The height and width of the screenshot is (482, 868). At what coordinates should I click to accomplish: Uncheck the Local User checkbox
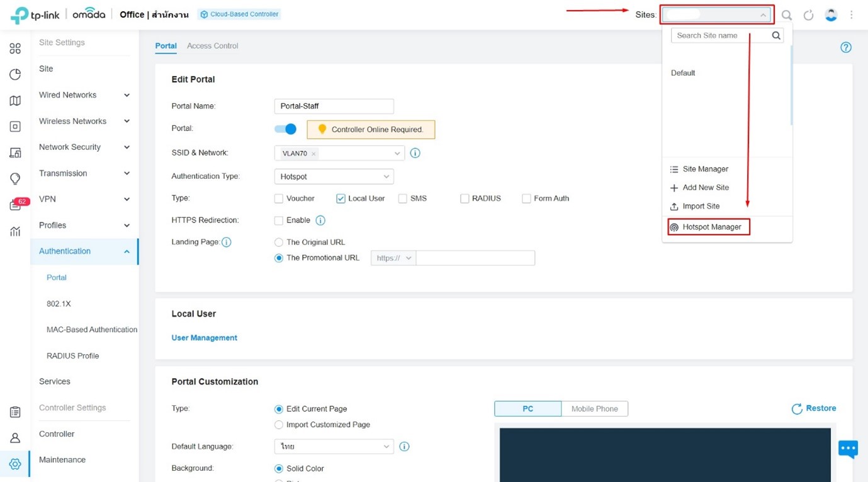pos(341,198)
